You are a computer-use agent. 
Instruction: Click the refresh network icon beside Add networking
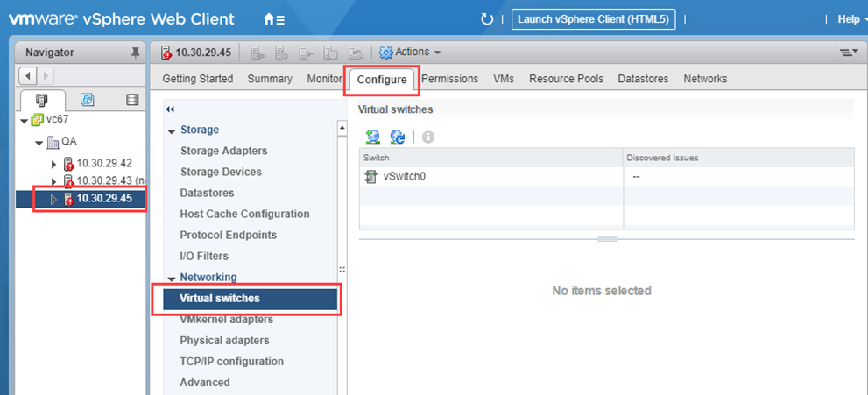pos(398,137)
